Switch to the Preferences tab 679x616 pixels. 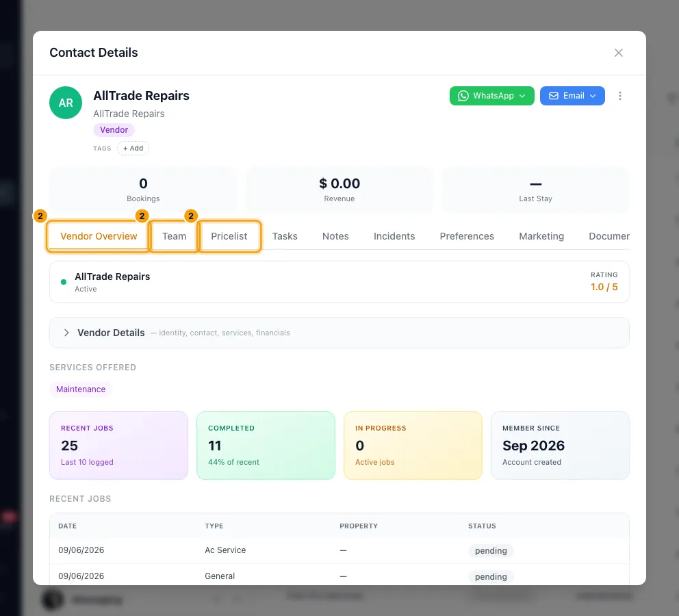point(467,236)
